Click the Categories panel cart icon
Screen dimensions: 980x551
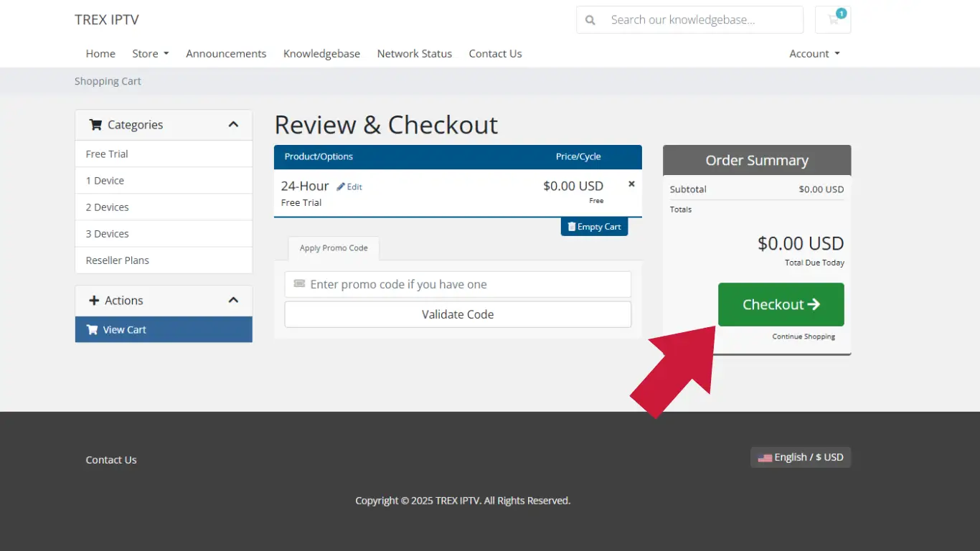pyautogui.click(x=95, y=124)
